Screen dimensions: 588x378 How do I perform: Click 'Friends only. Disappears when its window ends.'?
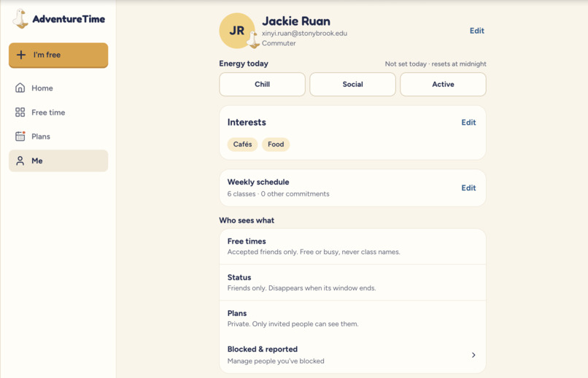(x=301, y=288)
